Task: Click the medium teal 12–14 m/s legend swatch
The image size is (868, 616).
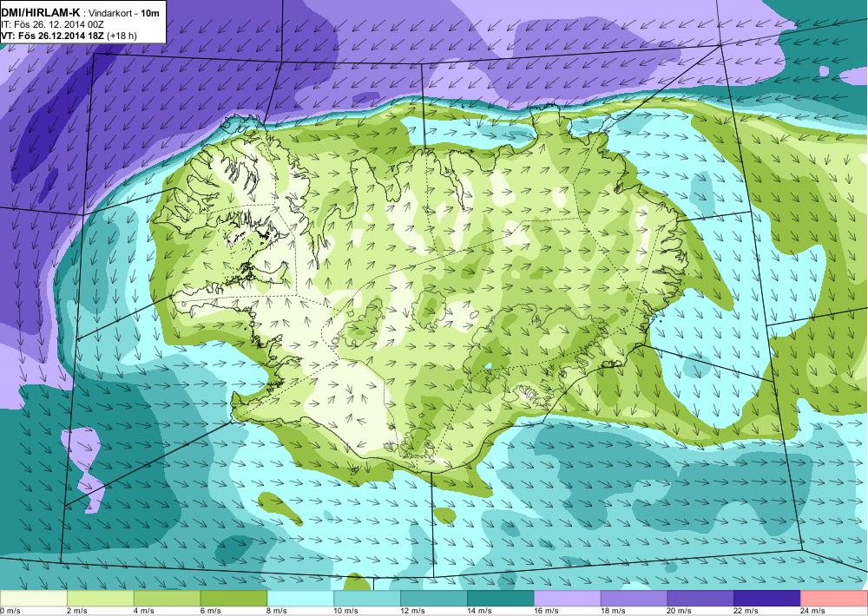Action: tap(434, 599)
